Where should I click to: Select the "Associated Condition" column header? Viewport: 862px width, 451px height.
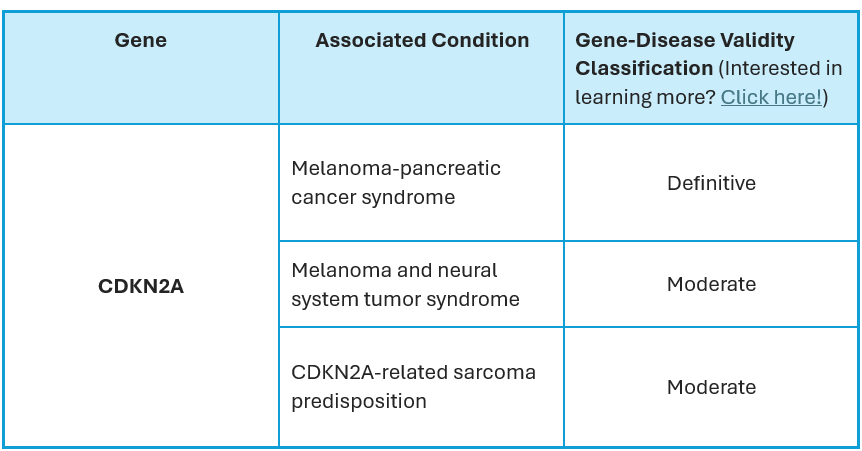(422, 41)
